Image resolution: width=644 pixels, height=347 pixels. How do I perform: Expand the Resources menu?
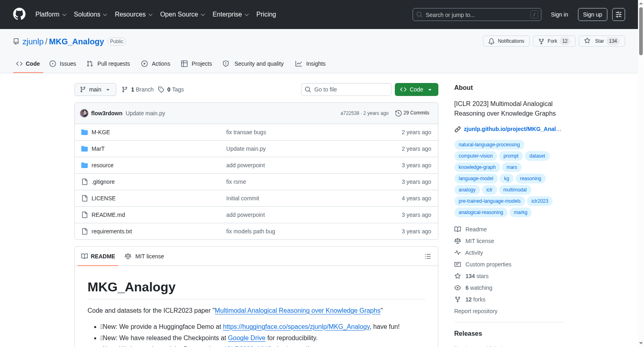pos(134,15)
